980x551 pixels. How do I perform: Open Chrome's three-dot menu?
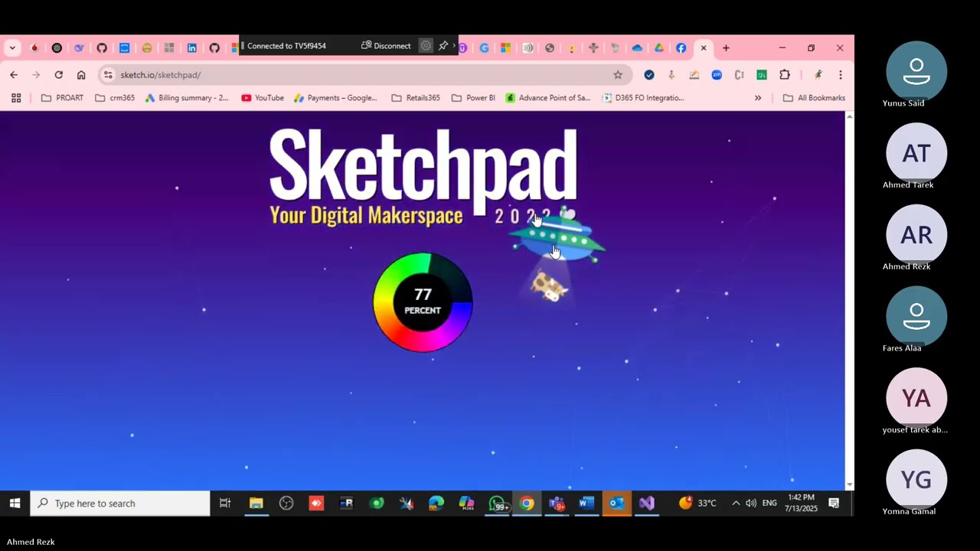[840, 75]
